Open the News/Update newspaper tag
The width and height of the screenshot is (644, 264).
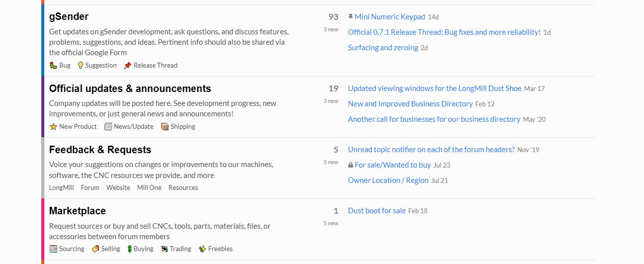129,126
